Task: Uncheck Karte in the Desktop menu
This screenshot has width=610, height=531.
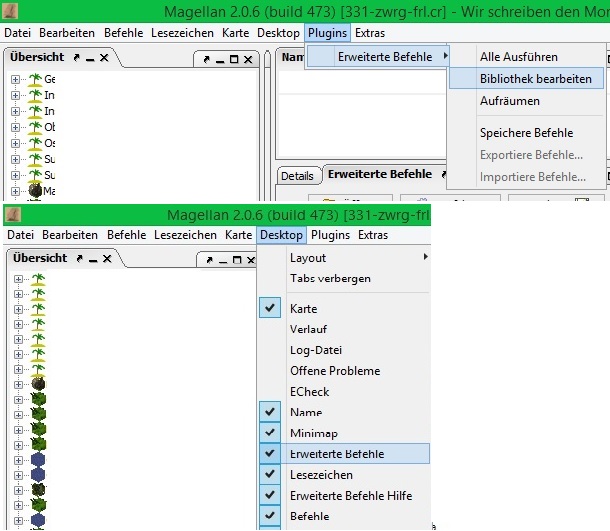Action: click(x=270, y=309)
